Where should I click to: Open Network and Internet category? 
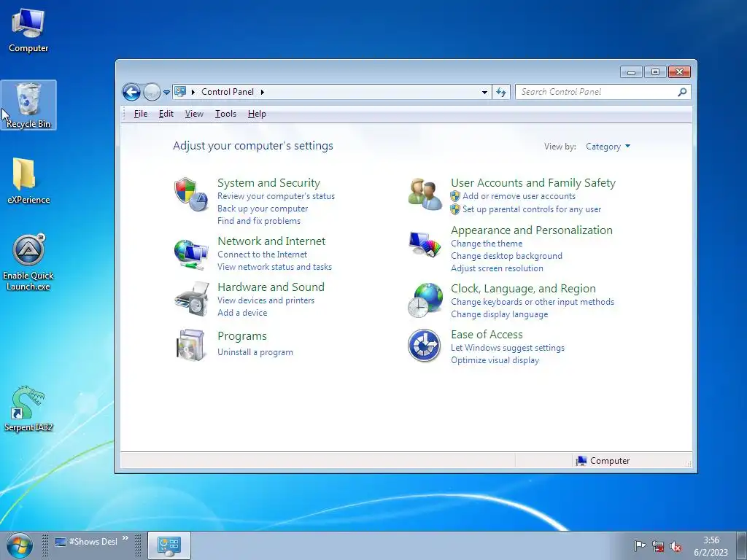(x=271, y=241)
